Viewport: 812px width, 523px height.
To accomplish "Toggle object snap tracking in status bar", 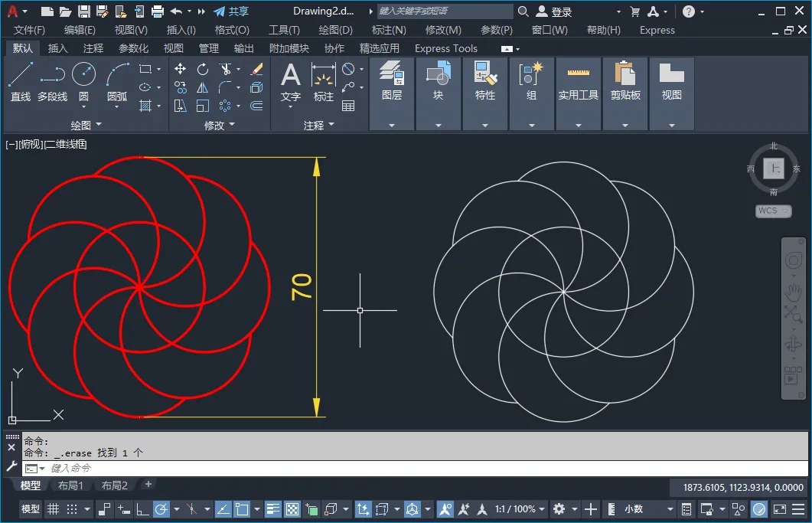I will [x=223, y=509].
